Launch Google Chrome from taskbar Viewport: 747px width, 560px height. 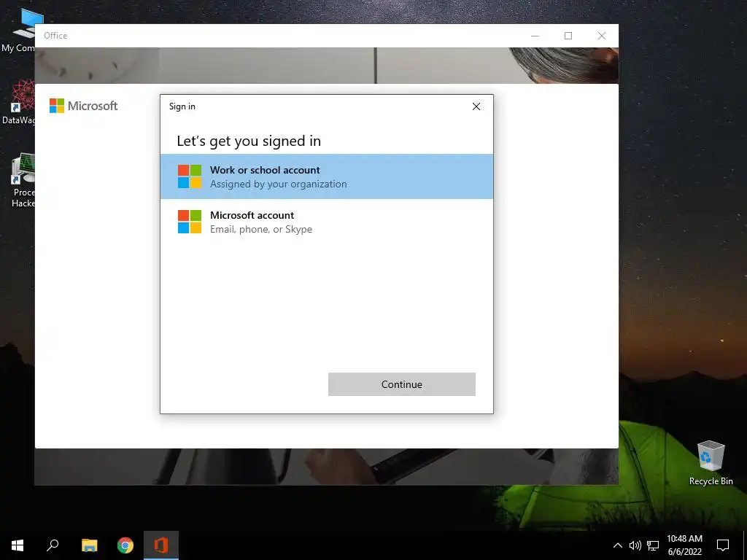pos(125,545)
